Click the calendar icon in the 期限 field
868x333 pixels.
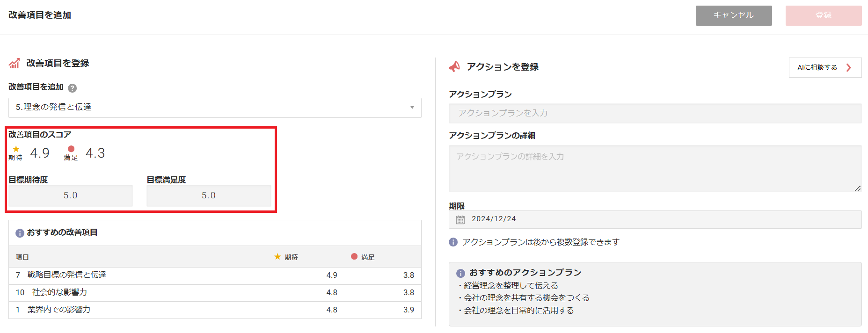[x=460, y=219]
